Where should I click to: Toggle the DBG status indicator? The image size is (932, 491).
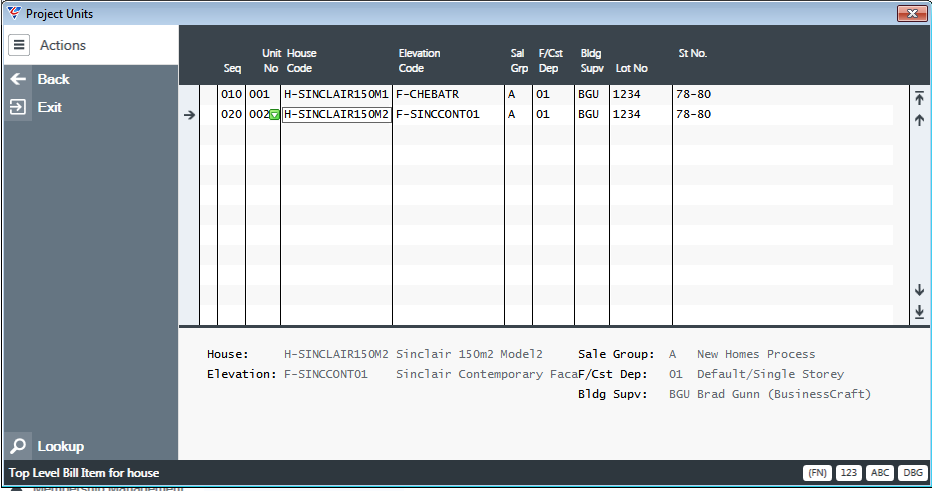pyautogui.click(x=912, y=473)
